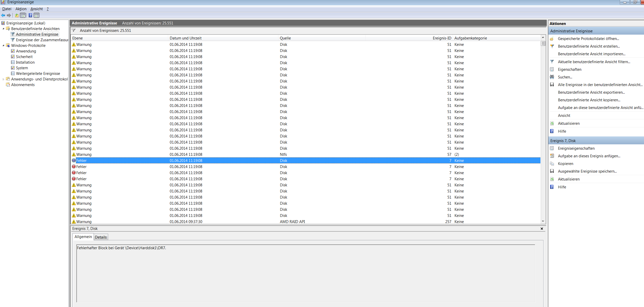Click the blue Help toolbar icon
Image resolution: width=644 pixels, height=307 pixels.
[30, 16]
